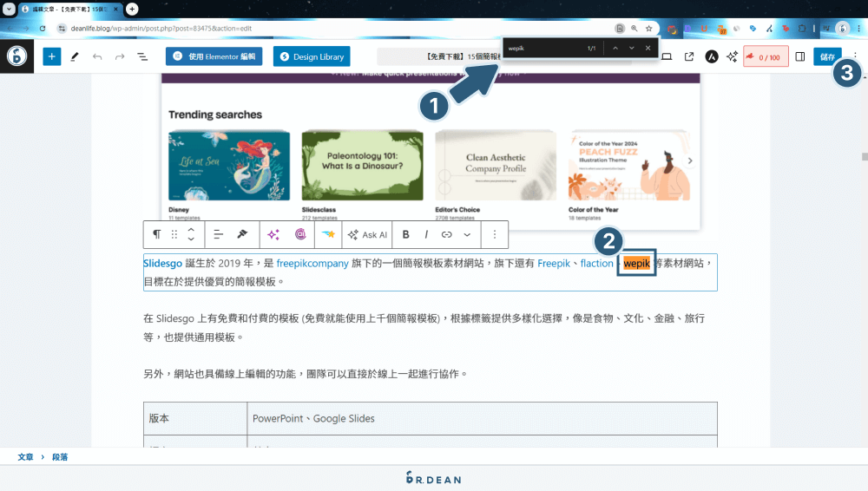Open post preview in new tab
The width and height of the screenshot is (868, 491).
[688, 56]
